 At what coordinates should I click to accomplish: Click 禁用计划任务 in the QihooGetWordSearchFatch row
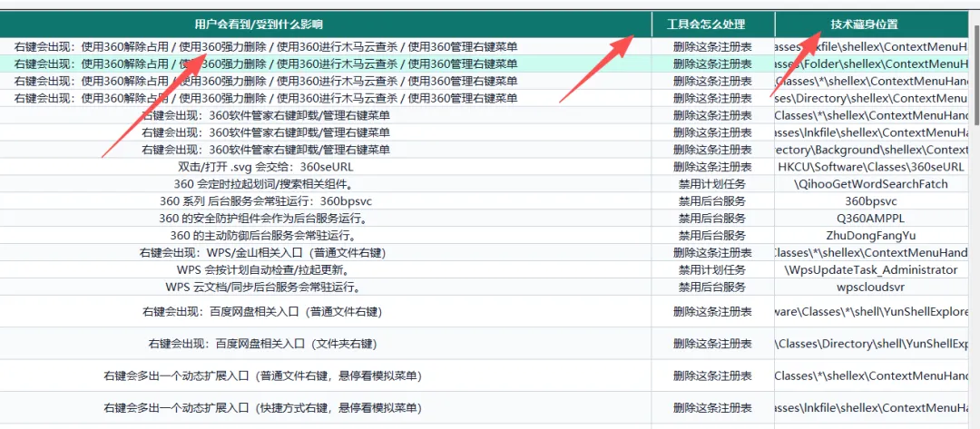(x=712, y=184)
